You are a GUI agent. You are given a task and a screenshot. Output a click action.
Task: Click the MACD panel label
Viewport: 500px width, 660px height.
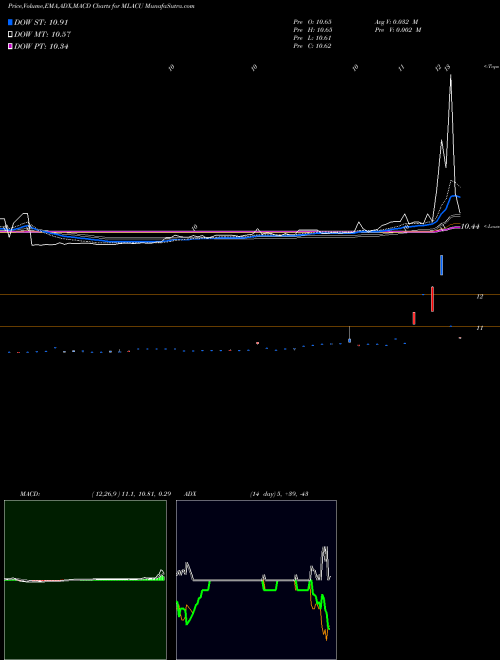coord(30,494)
